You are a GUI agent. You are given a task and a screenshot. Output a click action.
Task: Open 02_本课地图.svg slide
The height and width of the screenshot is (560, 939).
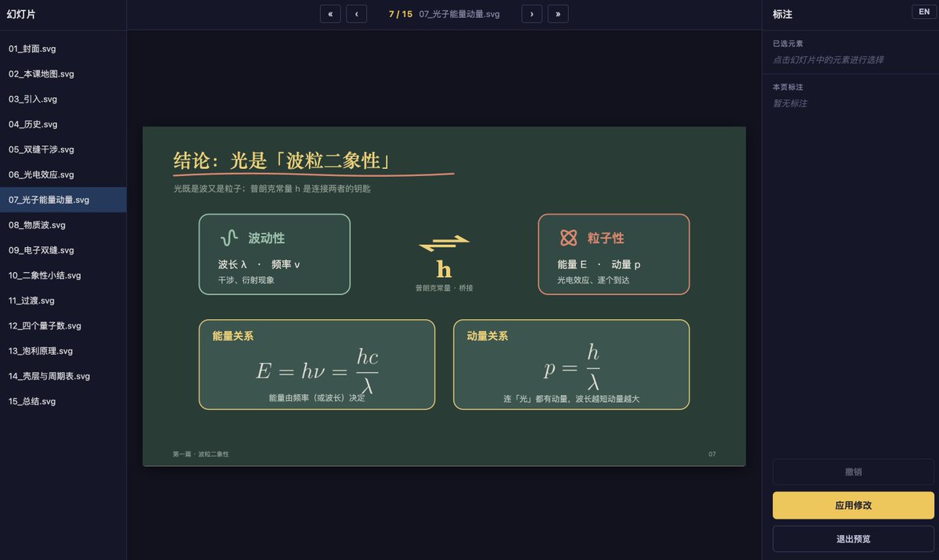63,74
